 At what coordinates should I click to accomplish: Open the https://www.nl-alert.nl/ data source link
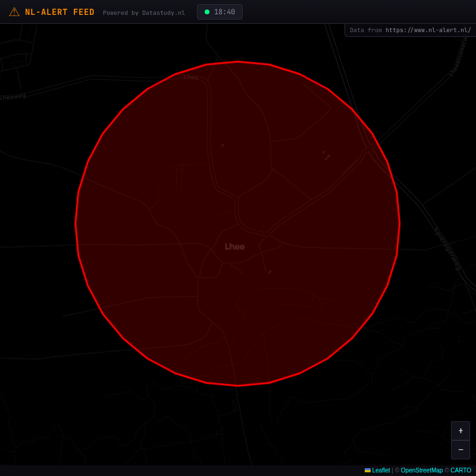428,30
